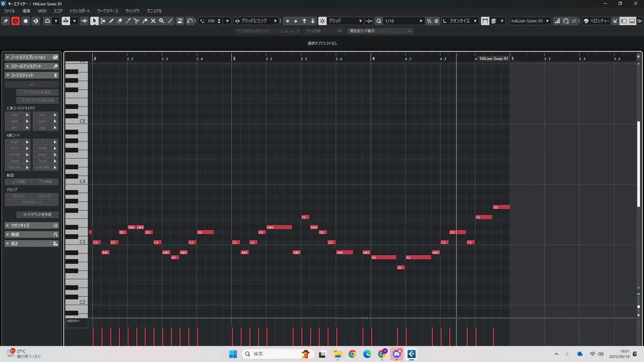Select the Trim knife tool

coord(128,21)
